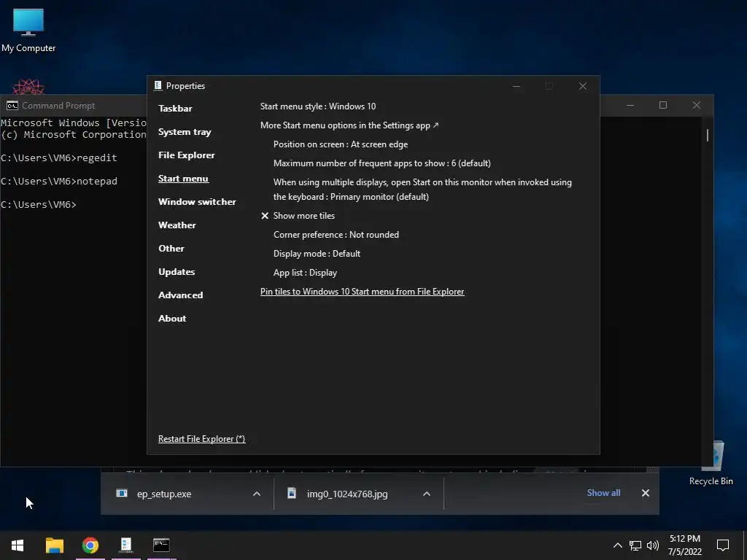Open the My Computer desktop icon
Viewport: 747px width, 560px height.
(28, 30)
